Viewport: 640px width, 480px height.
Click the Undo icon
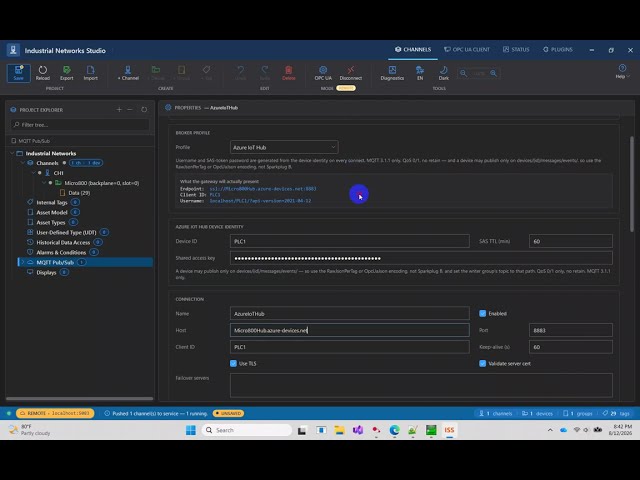tap(240, 73)
